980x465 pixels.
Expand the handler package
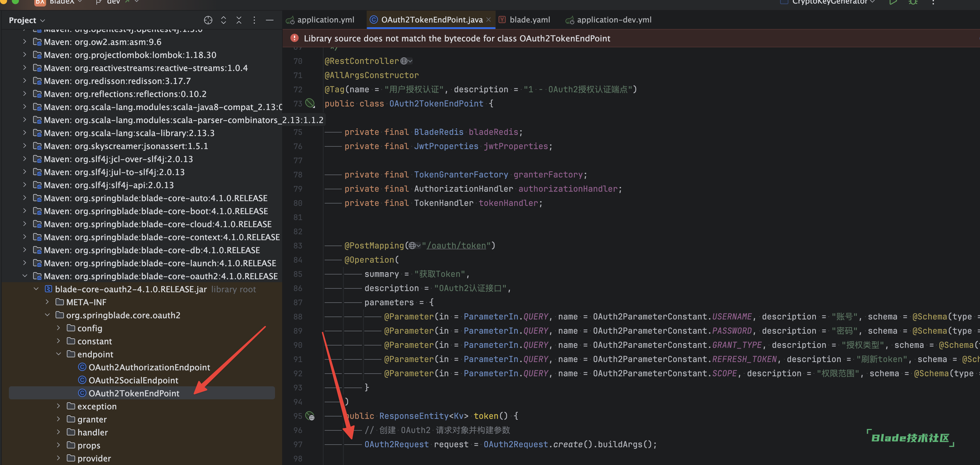(x=58, y=432)
